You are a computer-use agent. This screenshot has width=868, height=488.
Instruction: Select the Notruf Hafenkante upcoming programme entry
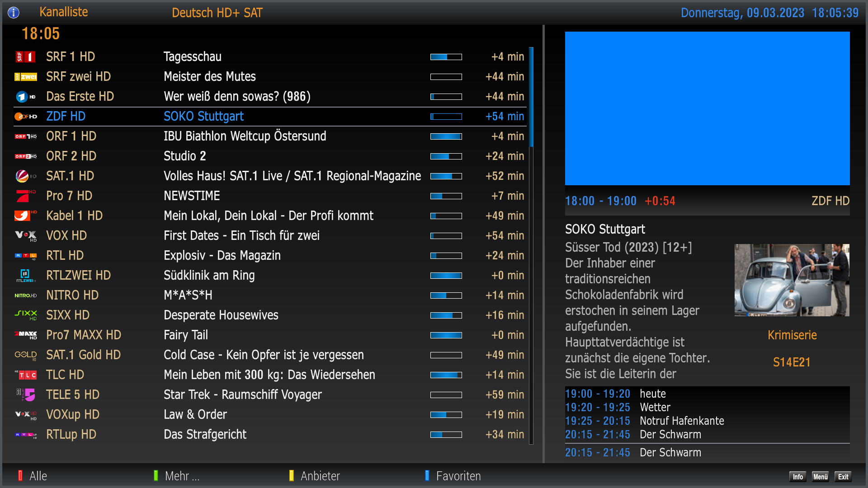point(682,421)
